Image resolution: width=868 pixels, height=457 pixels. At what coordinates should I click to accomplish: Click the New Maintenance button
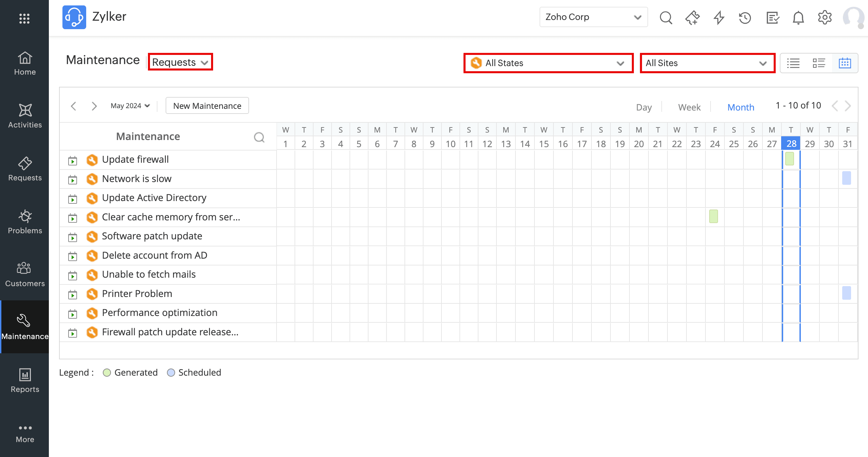click(207, 106)
